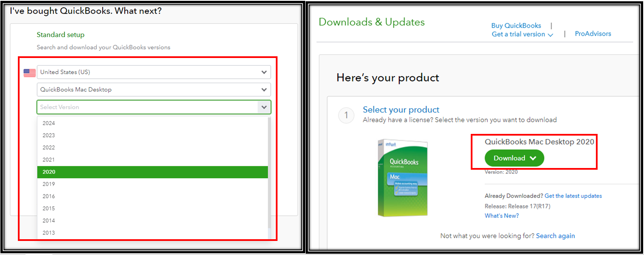Click the Downloads & Updates heading
The width and height of the screenshot is (644, 255).
pyautogui.click(x=372, y=22)
